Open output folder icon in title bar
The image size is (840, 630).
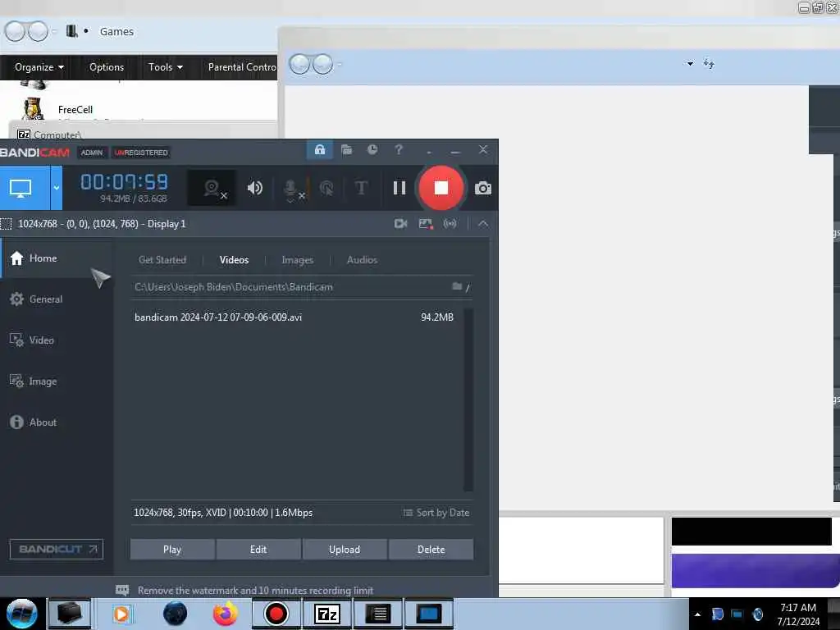[x=347, y=149]
